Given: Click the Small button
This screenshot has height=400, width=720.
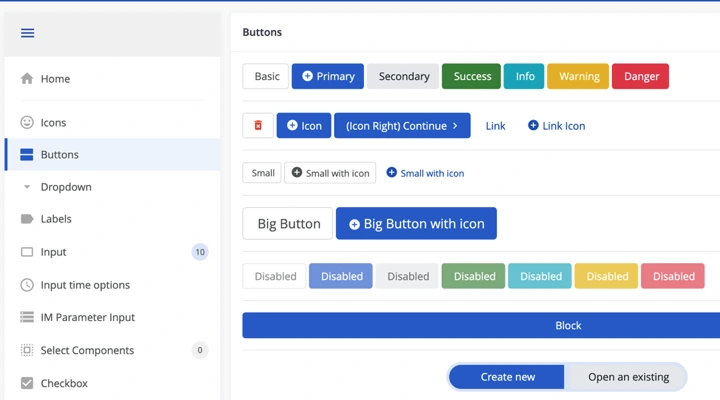Looking at the screenshot, I should click(x=262, y=173).
